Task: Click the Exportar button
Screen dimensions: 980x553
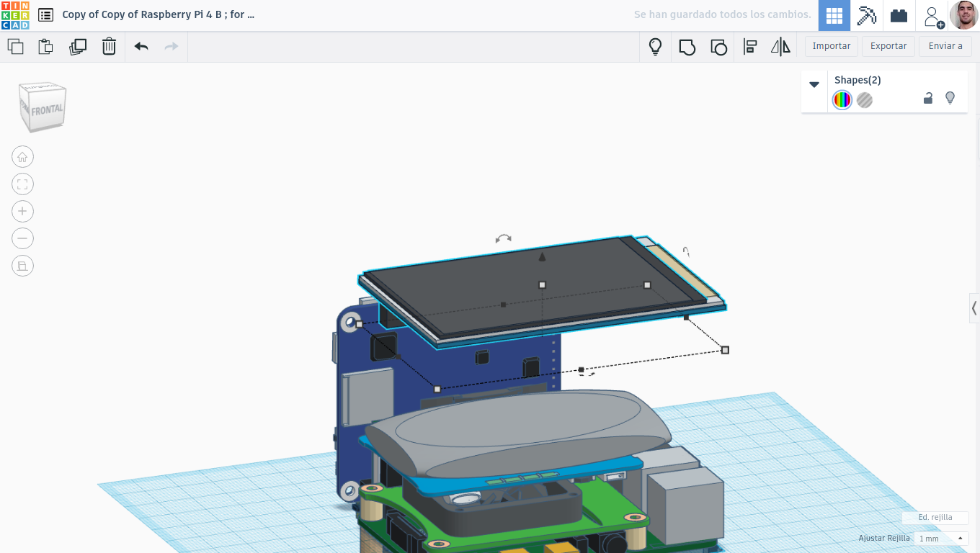Action: click(x=888, y=46)
